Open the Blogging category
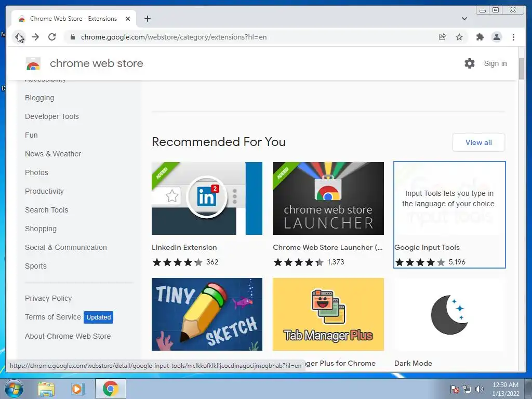Image resolution: width=532 pixels, height=399 pixels. pyautogui.click(x=39, y=98)
